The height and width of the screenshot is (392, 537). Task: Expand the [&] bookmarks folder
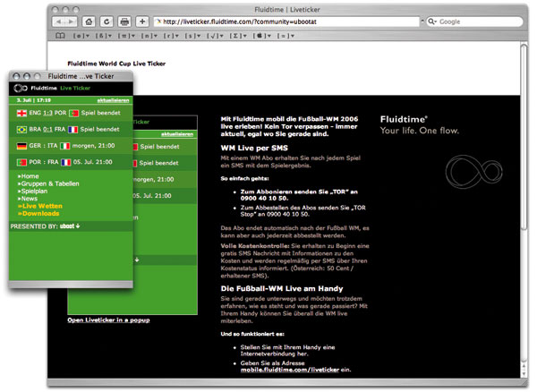[104, 36]
